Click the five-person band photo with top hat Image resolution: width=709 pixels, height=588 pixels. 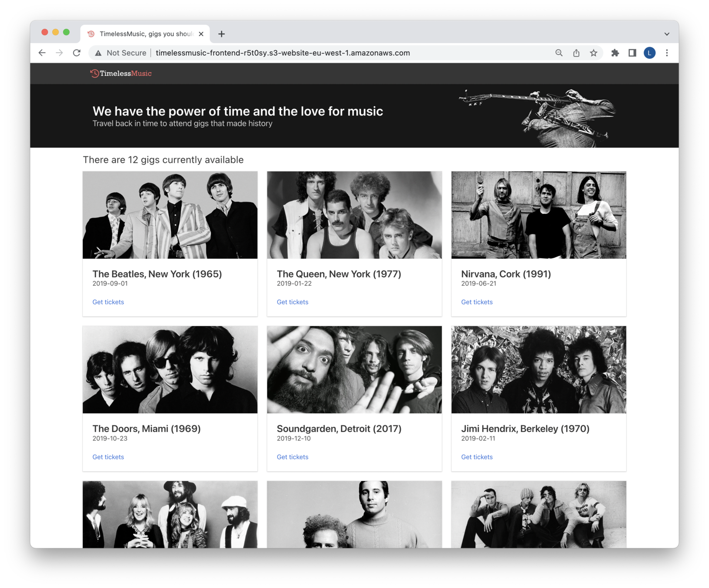170,514
